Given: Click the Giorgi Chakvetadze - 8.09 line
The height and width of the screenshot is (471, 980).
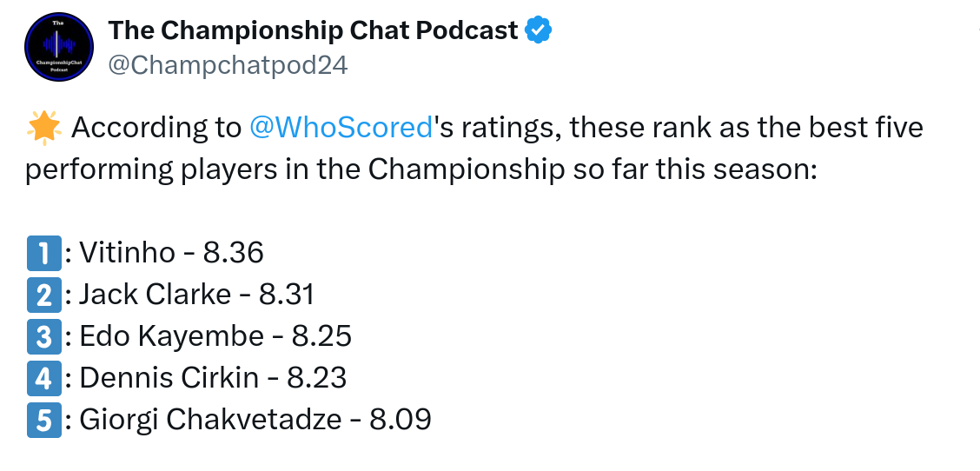Looking at the screenshot, I should (255, 420).
